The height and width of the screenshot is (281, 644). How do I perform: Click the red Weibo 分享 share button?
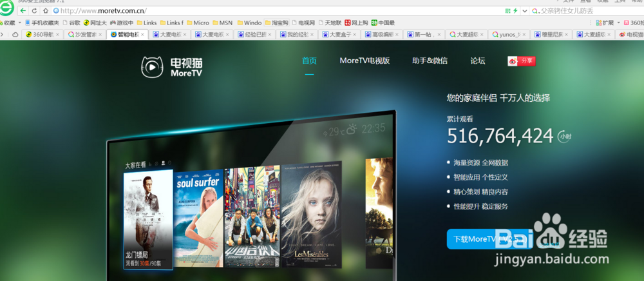(522, 61)
